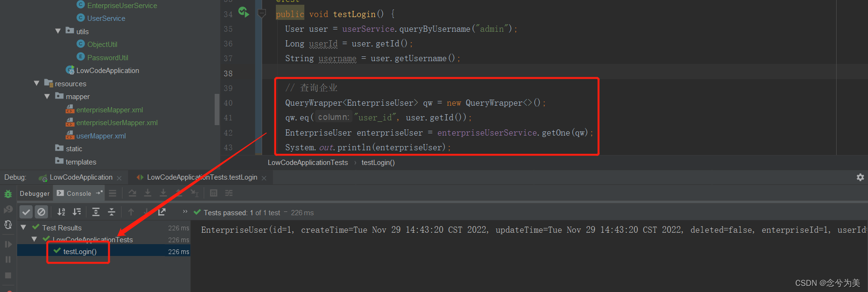868x292 pixels.
Task: Sort test results by duration
Action: tap(76, 212)
